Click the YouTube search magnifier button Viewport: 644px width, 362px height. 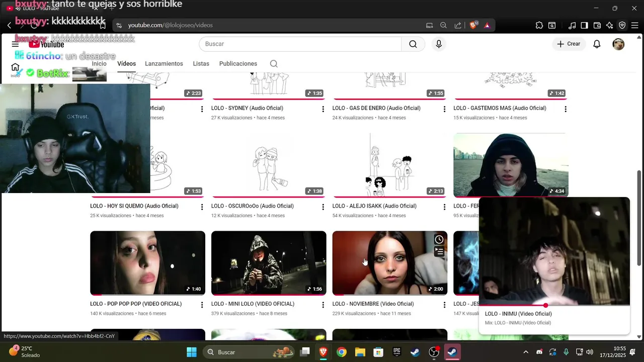coord(413,44)
